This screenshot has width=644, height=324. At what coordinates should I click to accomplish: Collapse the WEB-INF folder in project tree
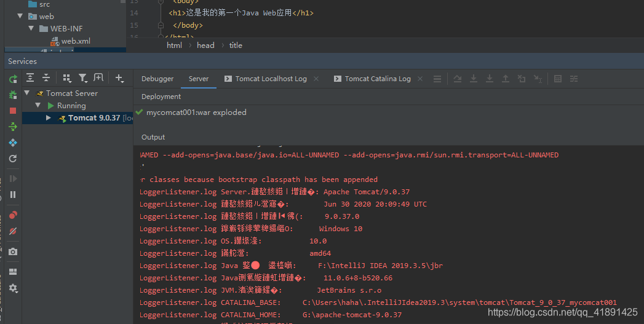31,29
